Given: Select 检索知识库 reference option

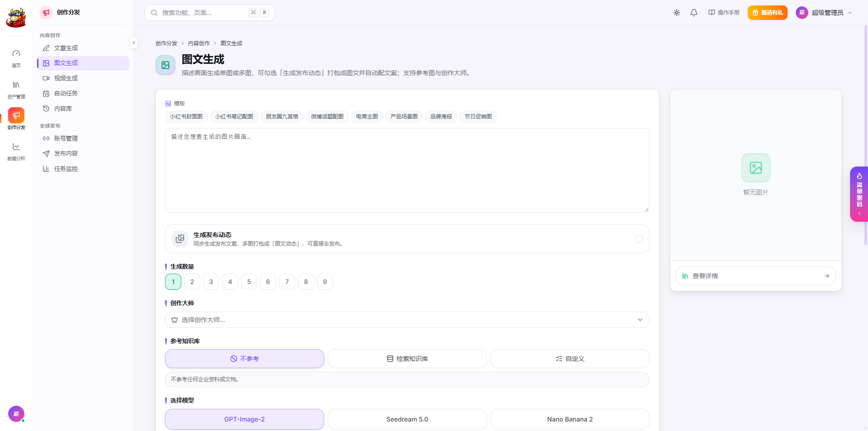Looking at the screenshot, I should coord(407,359).
